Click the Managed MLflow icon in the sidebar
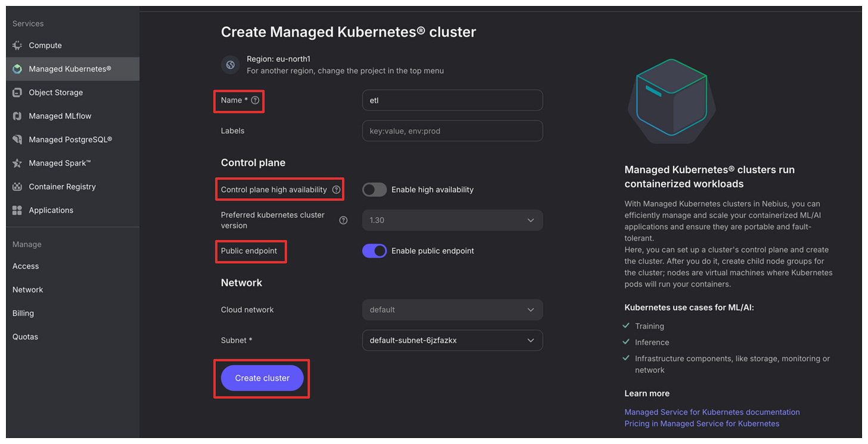 click(17, 116)
